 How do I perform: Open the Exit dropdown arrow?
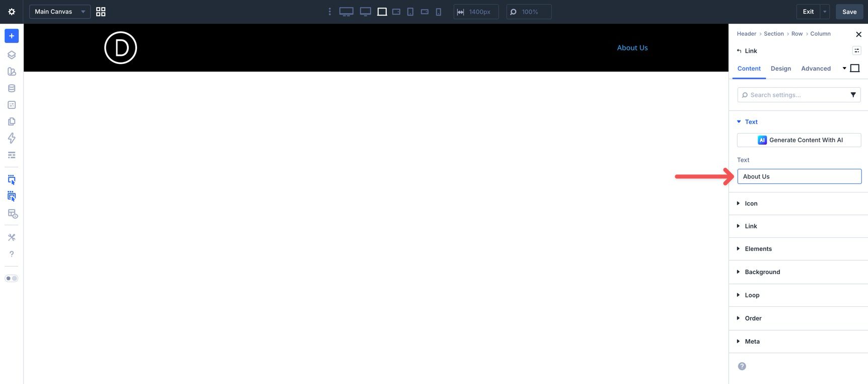pos(825,12)
